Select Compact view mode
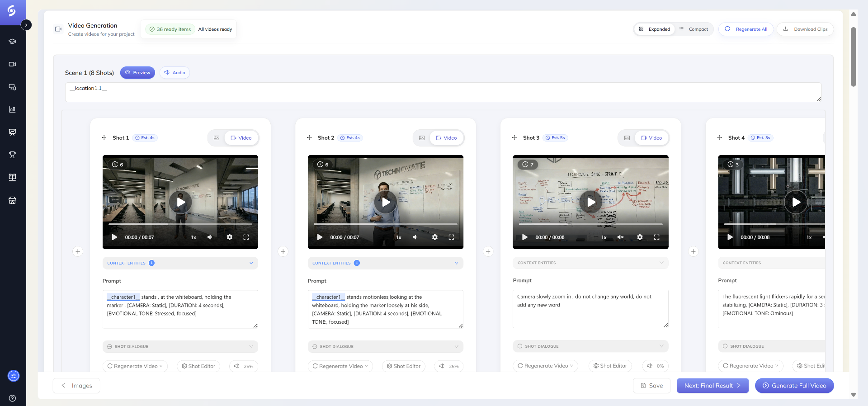Screen dimensions: 868x406 click(694, 29)
